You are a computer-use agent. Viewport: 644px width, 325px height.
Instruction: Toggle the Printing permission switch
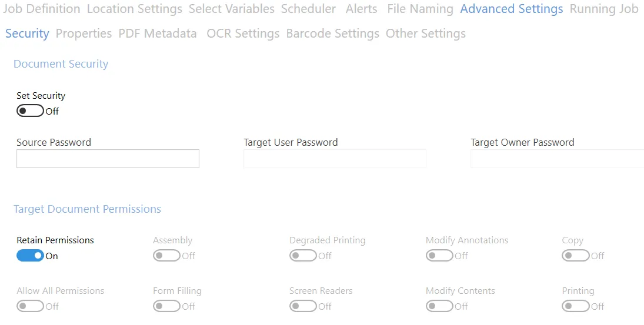[x=576, y=306]
